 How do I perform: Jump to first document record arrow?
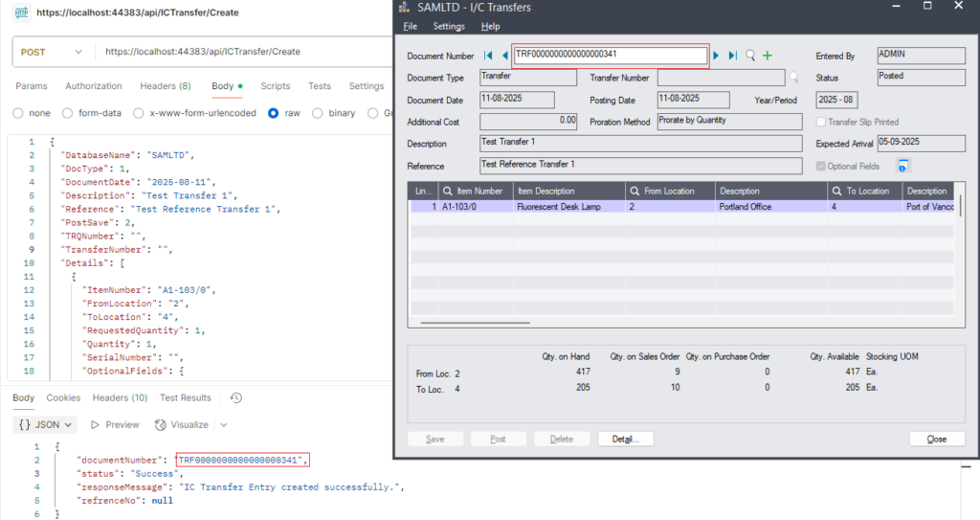489,56
